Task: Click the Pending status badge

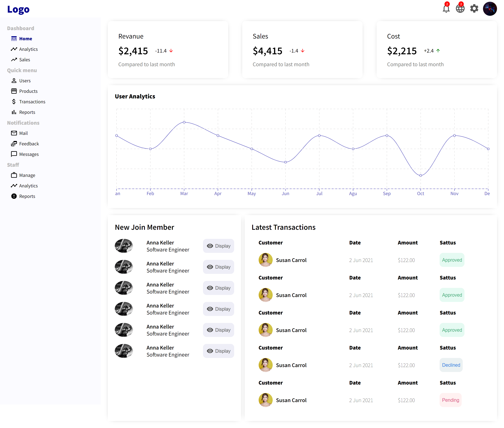Action: [x=450, y=400]
